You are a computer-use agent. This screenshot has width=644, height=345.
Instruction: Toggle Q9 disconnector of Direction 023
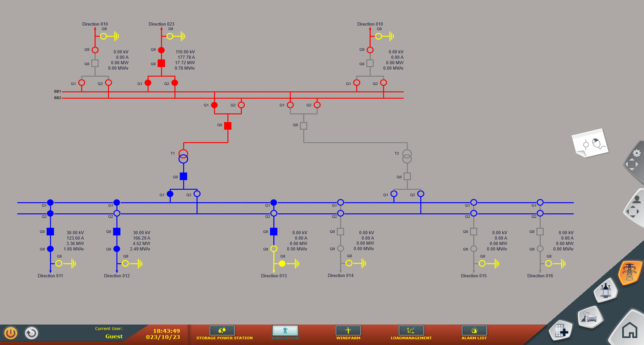(x=162, y=50)
